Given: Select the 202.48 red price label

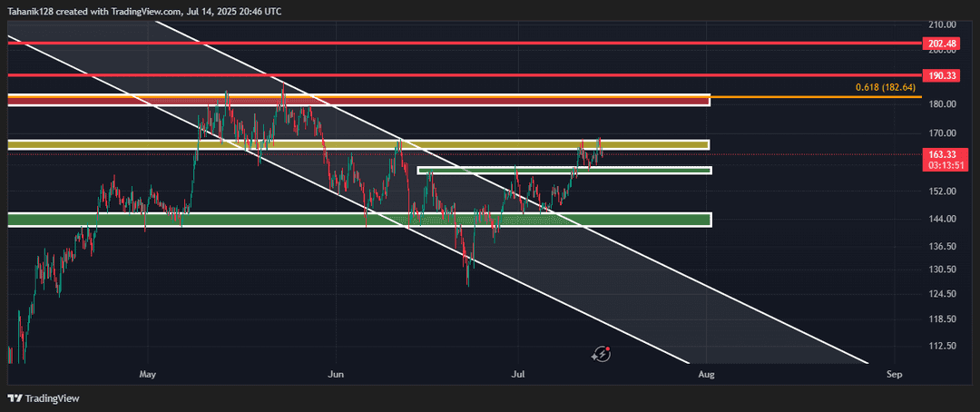Looking at the screenshot, I should pos(940,44).
